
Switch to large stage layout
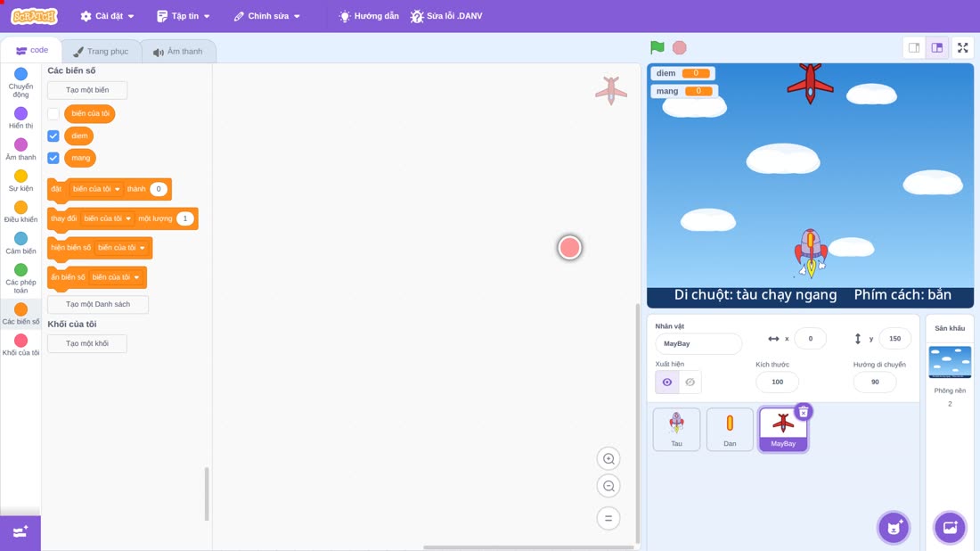coord(937,47)
